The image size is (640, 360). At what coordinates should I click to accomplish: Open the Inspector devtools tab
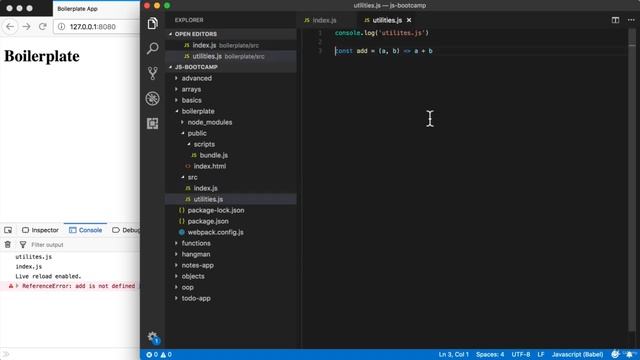point(40,230)
